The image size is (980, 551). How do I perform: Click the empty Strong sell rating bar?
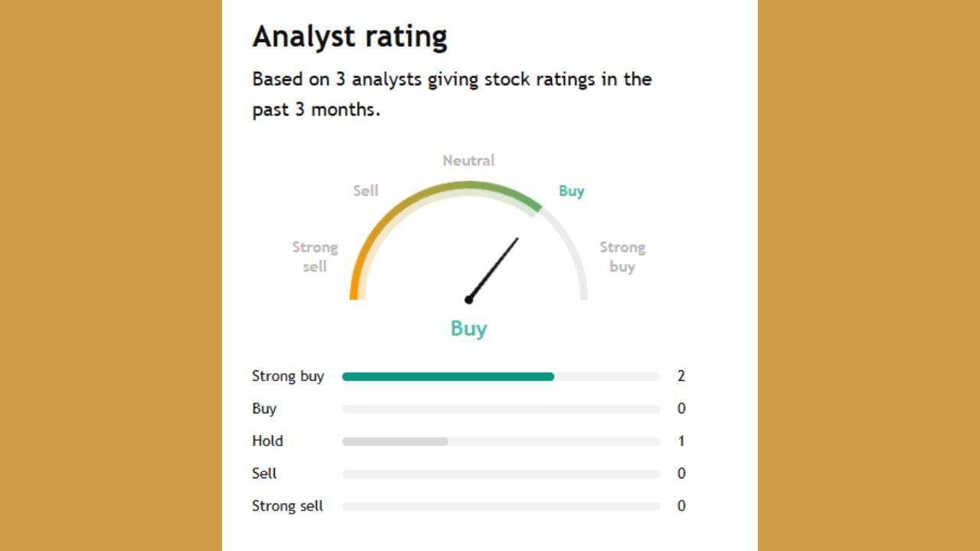click(501, 507)
